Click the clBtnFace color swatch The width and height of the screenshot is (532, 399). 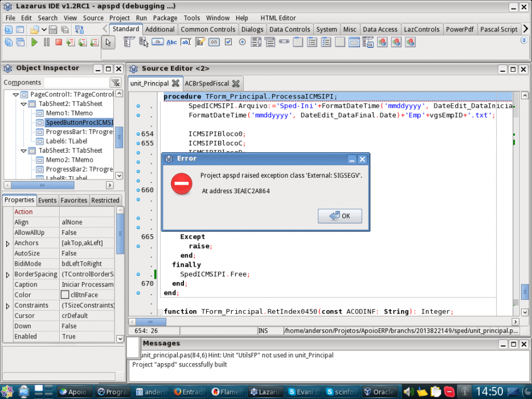(65, 295)
